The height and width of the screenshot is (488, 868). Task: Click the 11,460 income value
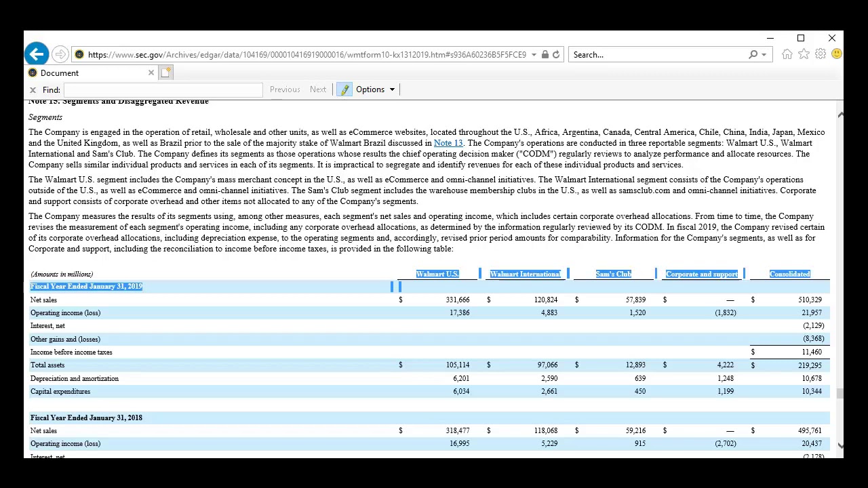[812, 352]
